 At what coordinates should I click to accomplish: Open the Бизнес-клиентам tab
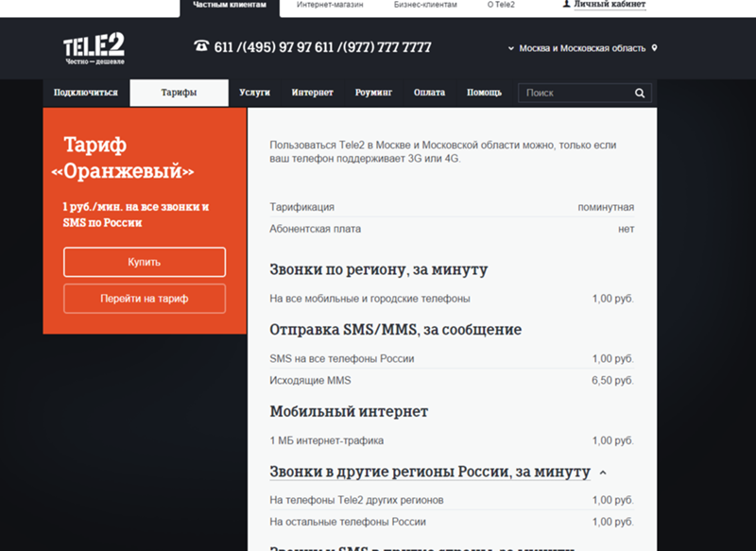click(x=425, y=5)
